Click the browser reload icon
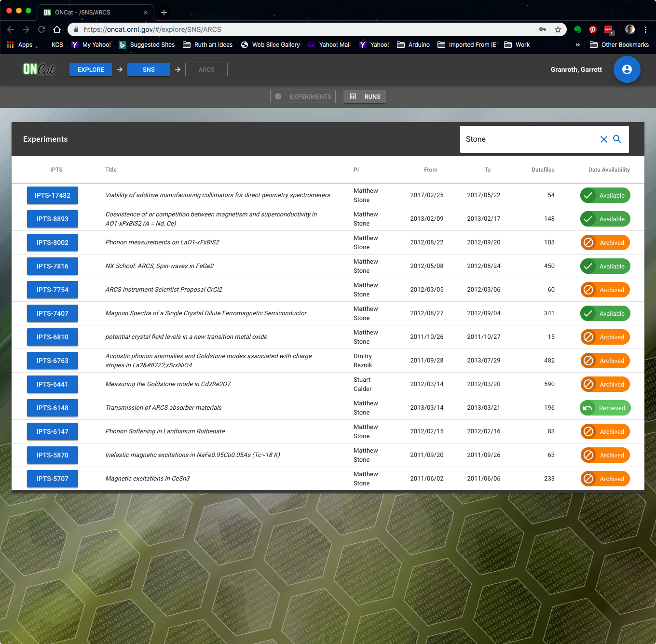Image resolution: width=656 pixels, height=644 pixels. [x=41, y=29]
